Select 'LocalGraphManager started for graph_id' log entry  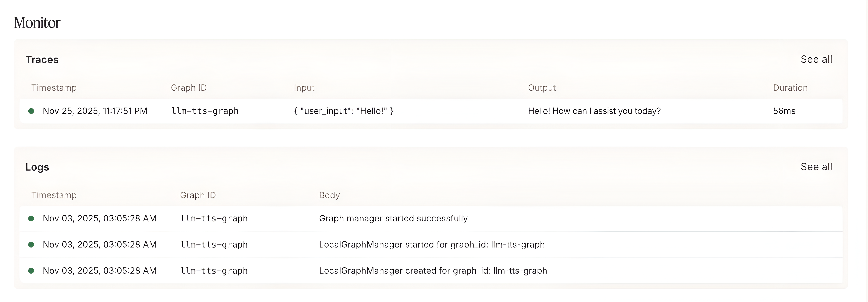coord(432,245)
